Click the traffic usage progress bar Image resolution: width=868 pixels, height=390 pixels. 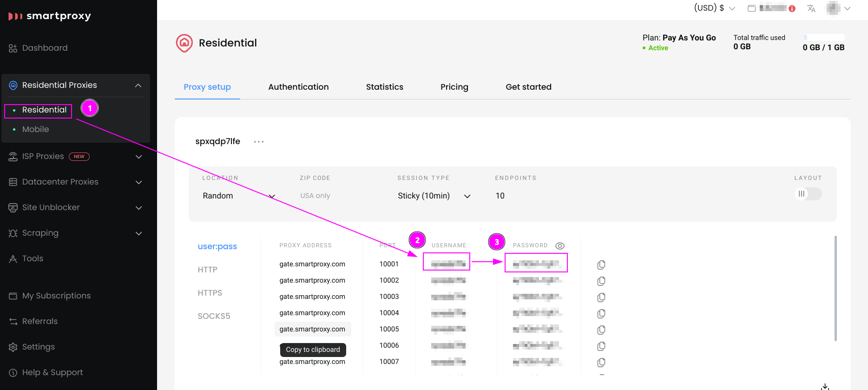[824, 37]
